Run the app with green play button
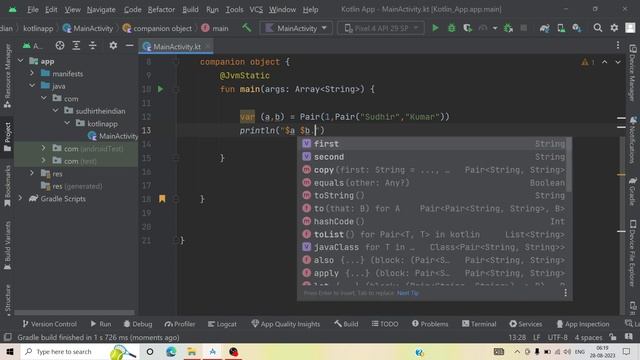640x360 pixels. pos(435,28)
